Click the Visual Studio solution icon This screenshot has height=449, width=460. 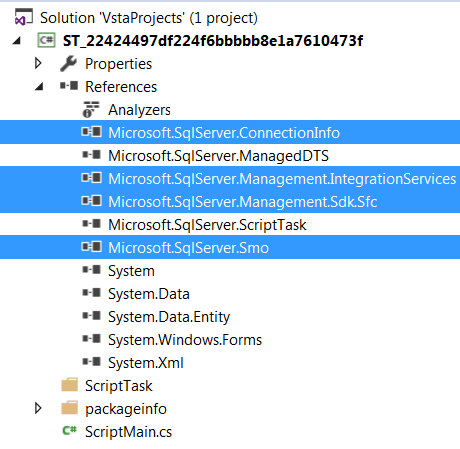point(23,17)
